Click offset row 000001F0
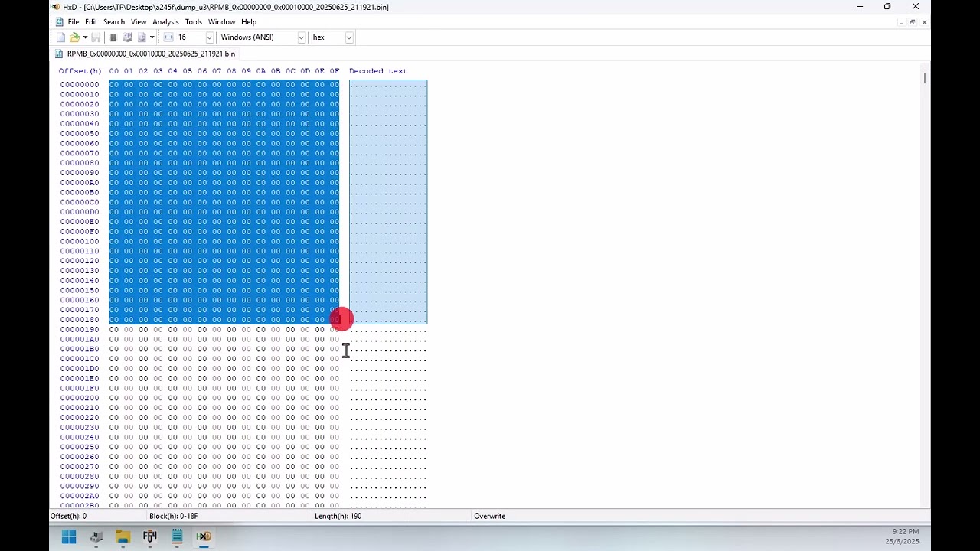The height and width of the screenshot is (551, 980). 80,389
